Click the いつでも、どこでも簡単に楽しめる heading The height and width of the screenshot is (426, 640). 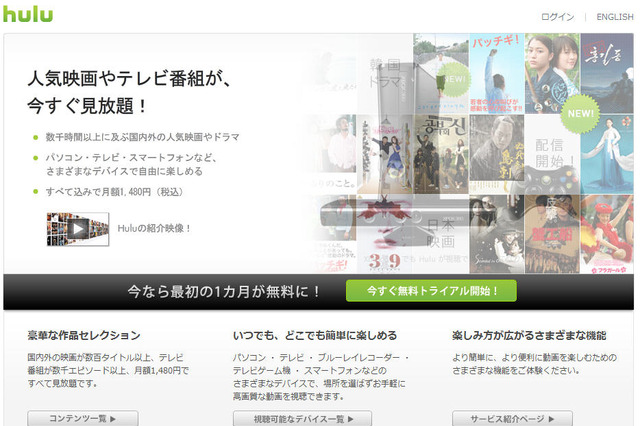coord(315,335)
